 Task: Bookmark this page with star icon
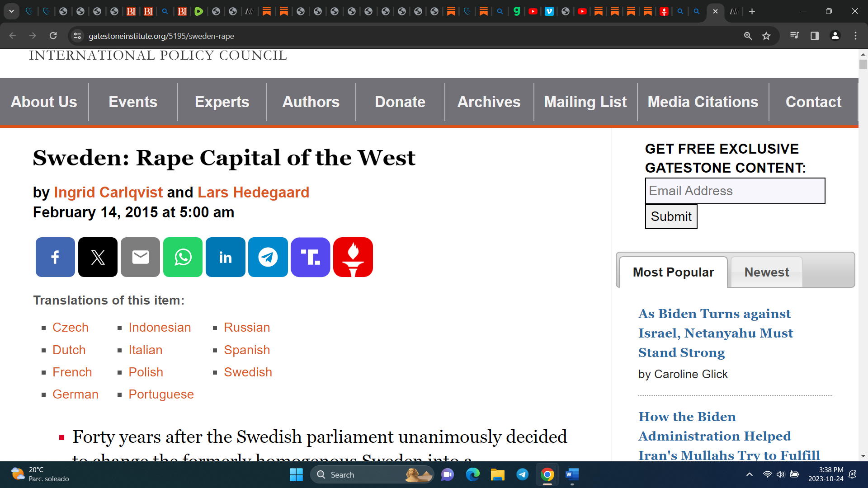tap(766, 36)
